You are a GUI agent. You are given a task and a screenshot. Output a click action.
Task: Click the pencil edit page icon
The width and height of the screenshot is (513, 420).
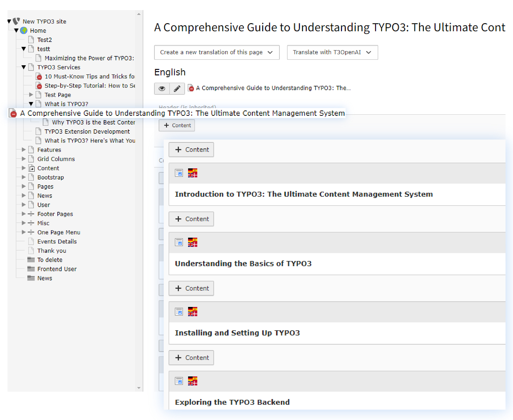pyautogui.click(x=177, y=89)
